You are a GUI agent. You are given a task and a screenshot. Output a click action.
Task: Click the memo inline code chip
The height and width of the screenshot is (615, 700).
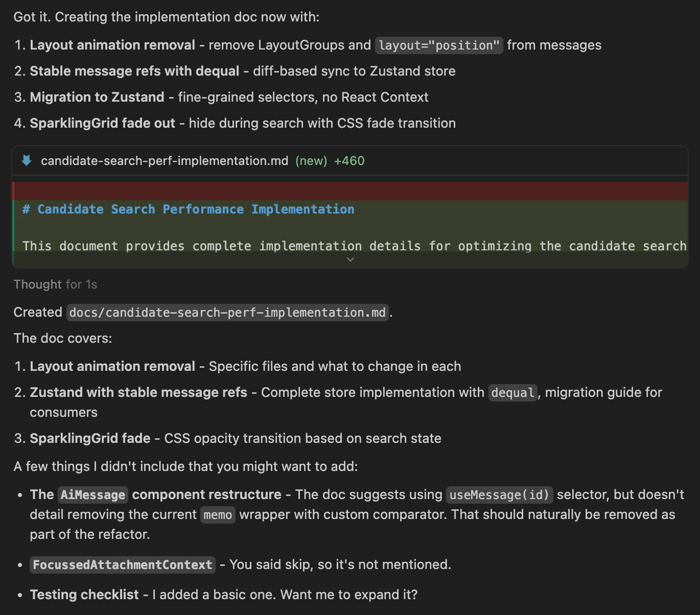(218, 515)
